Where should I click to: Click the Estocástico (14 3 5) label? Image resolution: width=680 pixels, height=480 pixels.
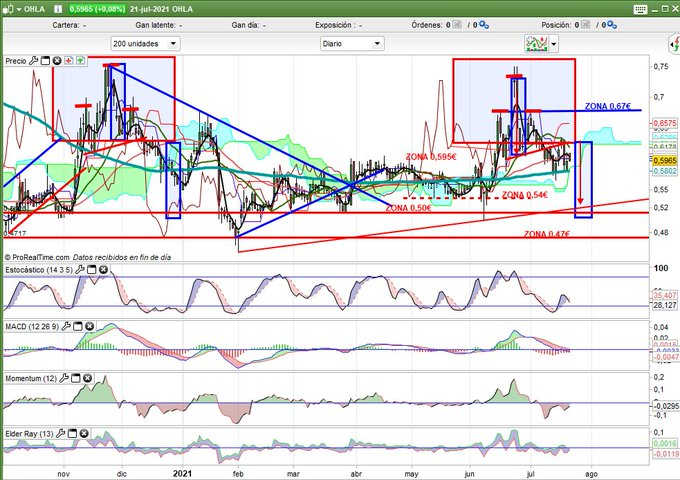pyautogui.click(x=39, y=270)
